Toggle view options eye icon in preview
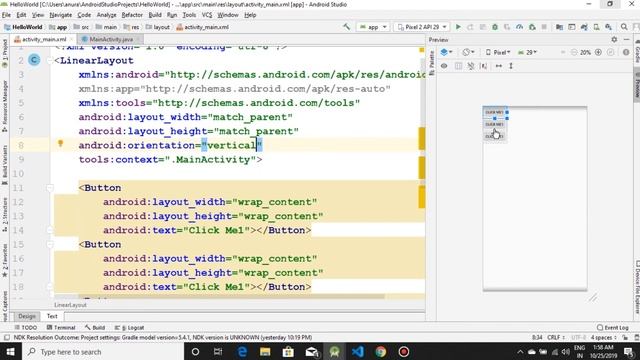 coord(444,66)
